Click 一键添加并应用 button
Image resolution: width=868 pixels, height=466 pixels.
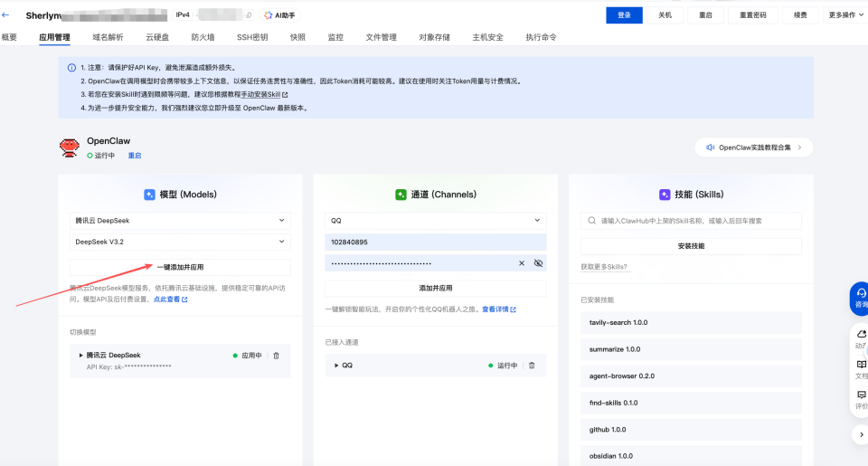[x=181, y=267]
